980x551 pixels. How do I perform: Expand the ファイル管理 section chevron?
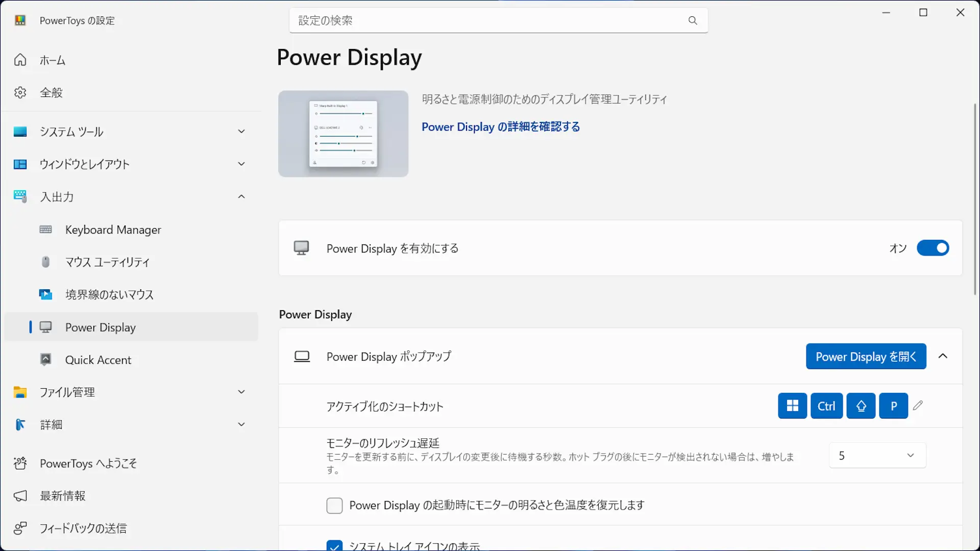(x=241, y=392)
